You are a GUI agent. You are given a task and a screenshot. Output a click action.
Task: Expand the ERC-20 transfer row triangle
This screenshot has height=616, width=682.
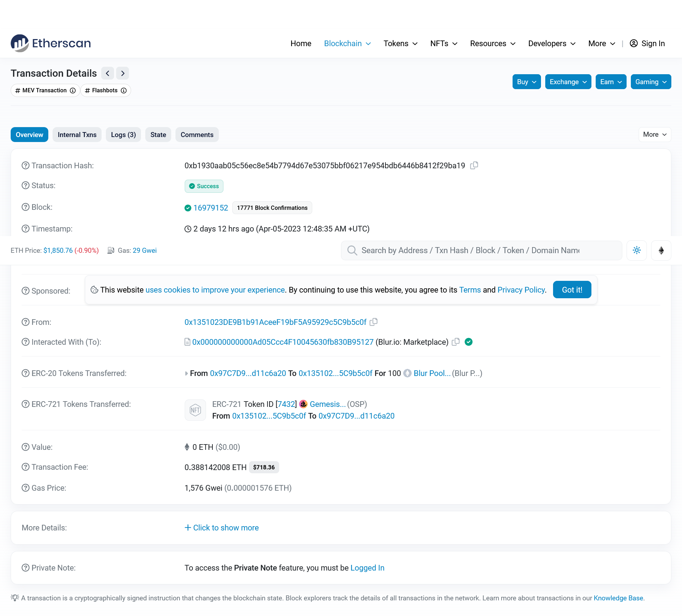click(186, 373)
